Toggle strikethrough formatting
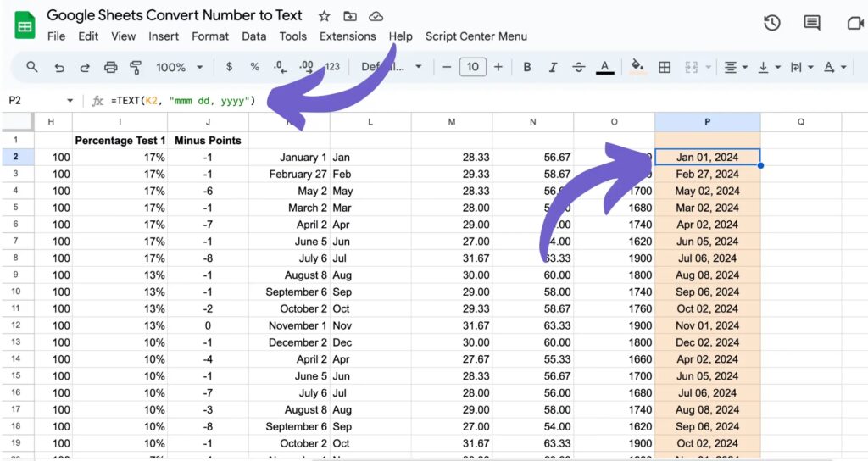868x461 pixels. tap(579, 67)
